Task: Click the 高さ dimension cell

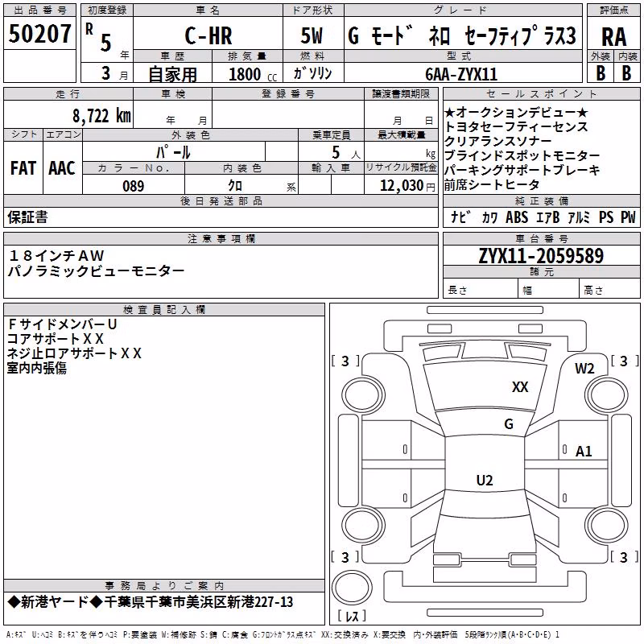Action: point(609,290)
